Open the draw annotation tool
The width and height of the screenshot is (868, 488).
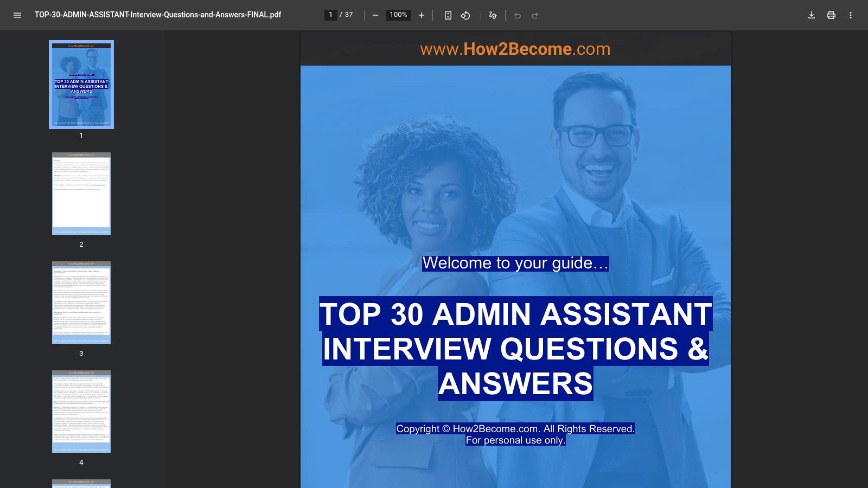click(493, 15)
